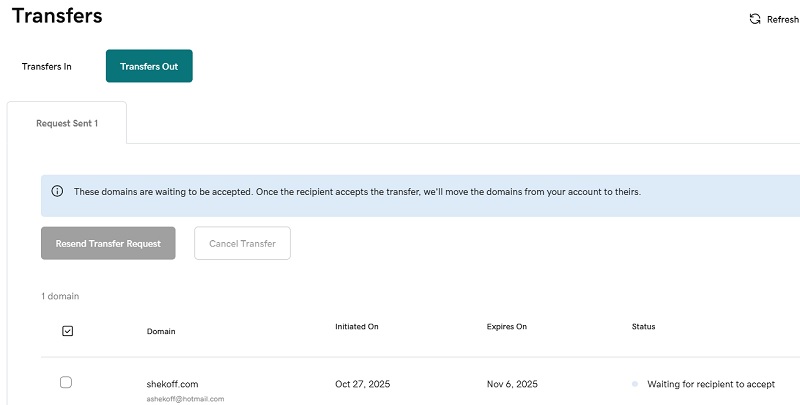Viewport: 800px width, 405px height.
Task: Click the ashekoff@hotmail.com recipient email
Action: (185, 398)
